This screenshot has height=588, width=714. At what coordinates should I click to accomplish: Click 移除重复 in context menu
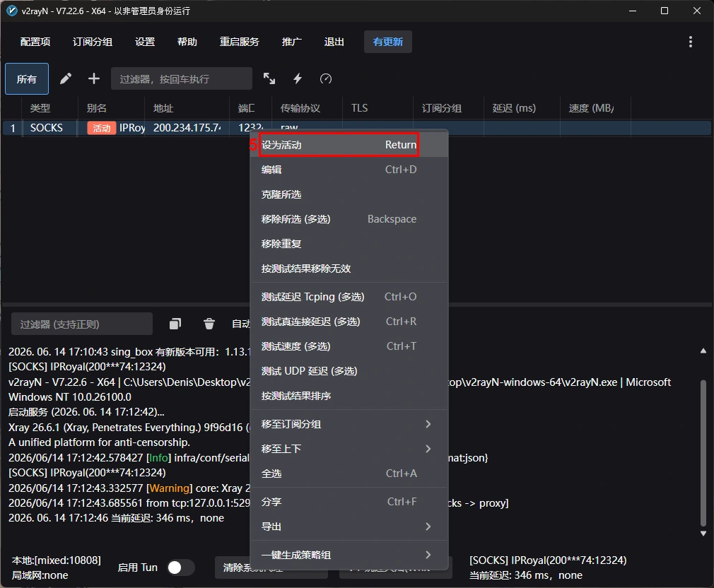349,244
